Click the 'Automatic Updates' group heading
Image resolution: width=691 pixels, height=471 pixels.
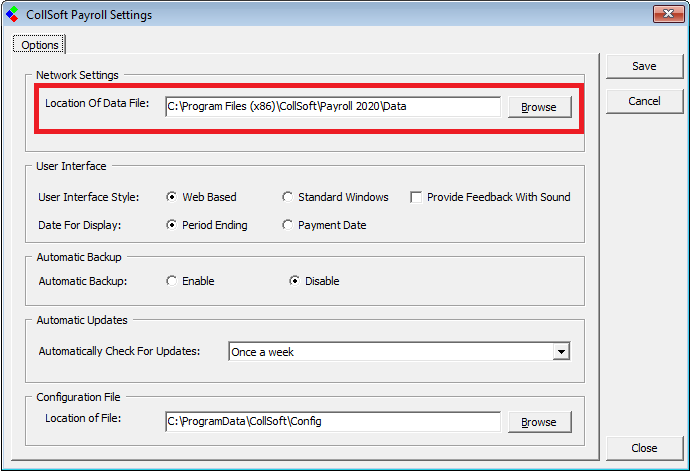click(82, 320)
